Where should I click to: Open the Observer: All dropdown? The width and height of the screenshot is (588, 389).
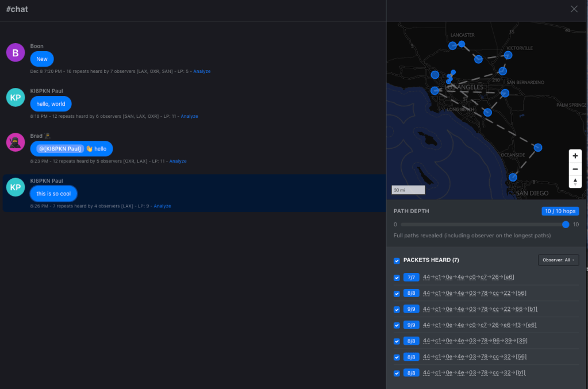coord(558,260)
